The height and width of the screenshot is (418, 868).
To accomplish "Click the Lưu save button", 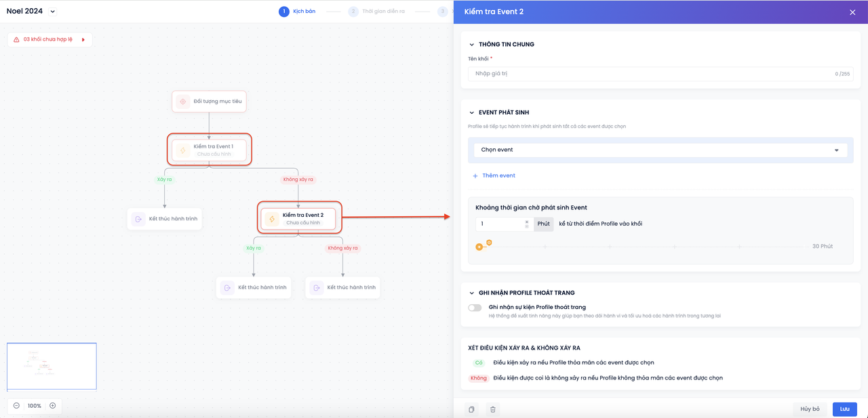I will 844,409.
